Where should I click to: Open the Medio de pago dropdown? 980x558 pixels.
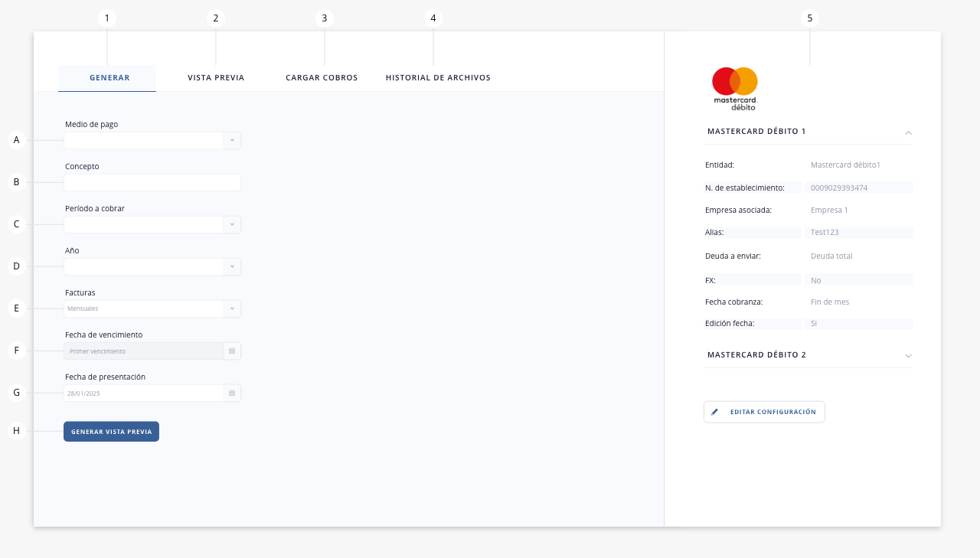[152, 140]
